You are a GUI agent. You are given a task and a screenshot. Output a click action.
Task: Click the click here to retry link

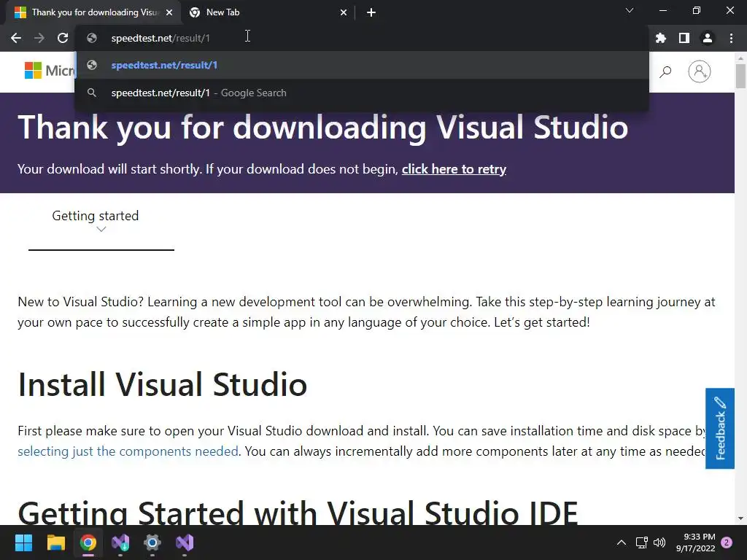click(454, 169)
